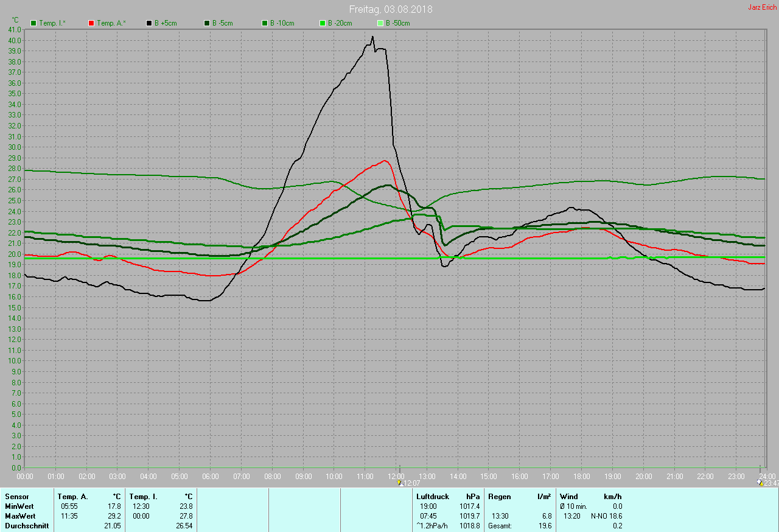Viewport: 779px width, 532px height.
Task: Click the "13:20" wind time value
Action: tap(571, 516)
